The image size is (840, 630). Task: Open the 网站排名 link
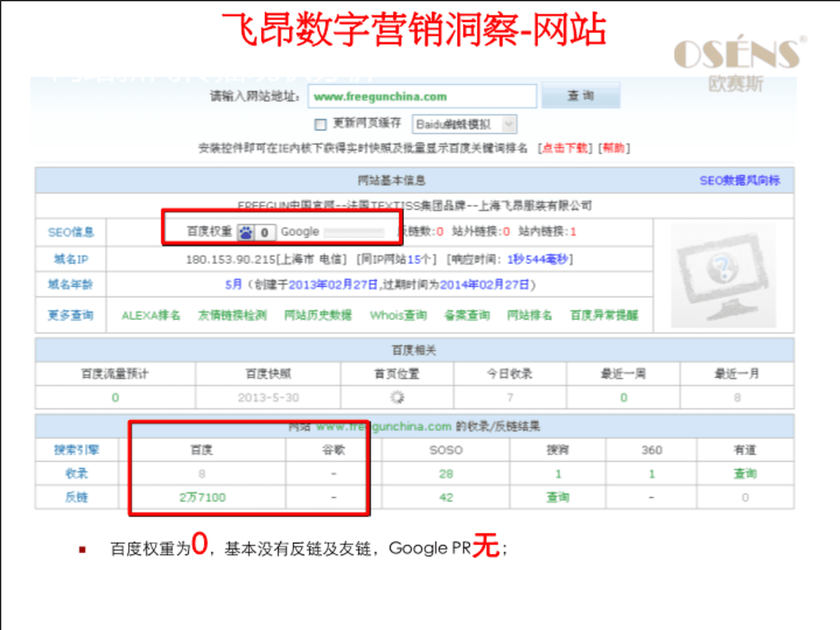[529, 315]
